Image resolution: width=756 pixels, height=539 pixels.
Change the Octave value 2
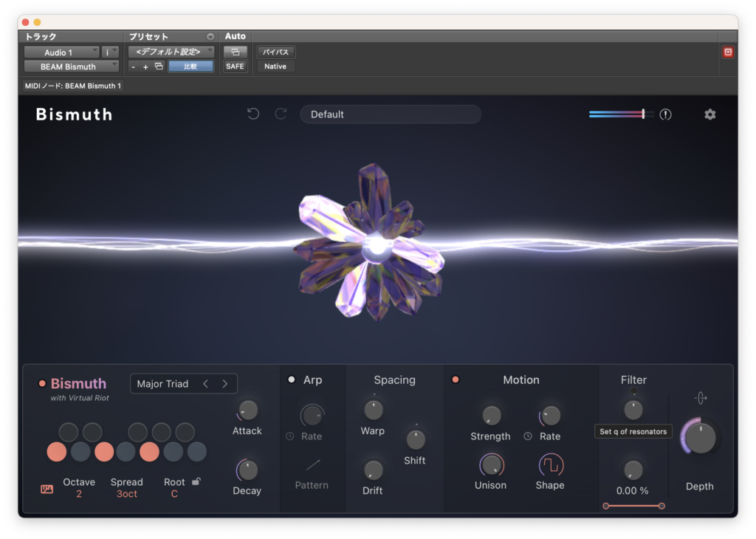(x=78, y=494)
